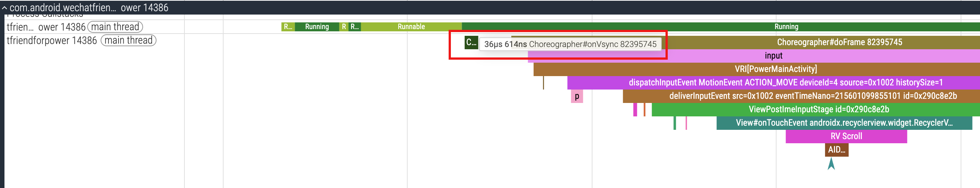This screenshot has width=980, height=188.
Task: Select the VRI[PowerMainActivity] slice
Action: [775, 69]
